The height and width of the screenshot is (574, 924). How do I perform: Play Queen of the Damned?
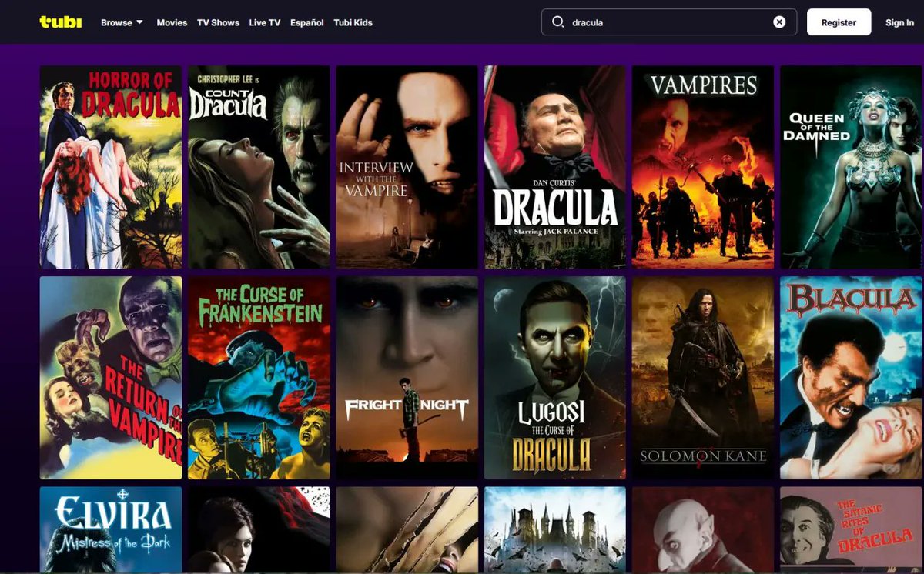click(x=850, y=166)
